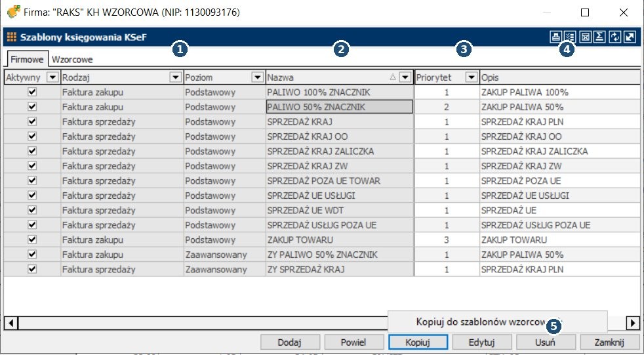Viewport: 644px width, 355px height.
Task: Expand the Poziom column filter dropdown
Action: pos(258,77)
